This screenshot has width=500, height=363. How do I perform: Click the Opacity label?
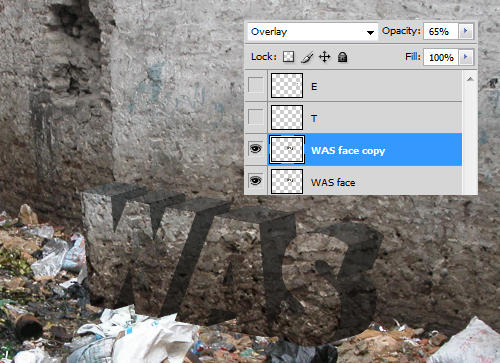pos(401,31)
